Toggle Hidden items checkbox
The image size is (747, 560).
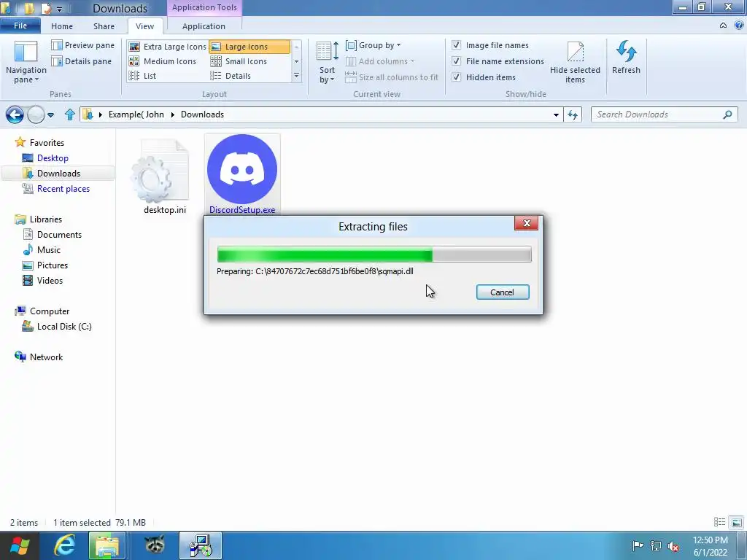(x=456, y=77)
